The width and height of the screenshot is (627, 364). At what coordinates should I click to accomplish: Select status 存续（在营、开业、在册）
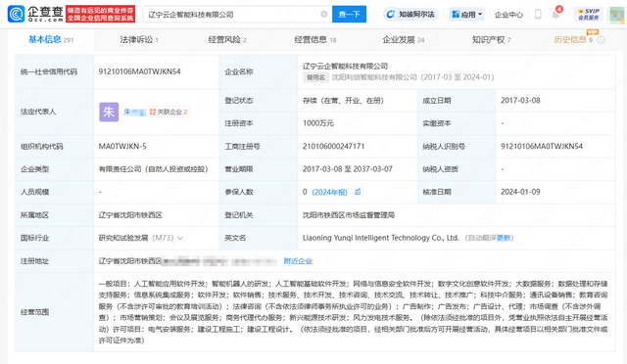pos(343,100)
